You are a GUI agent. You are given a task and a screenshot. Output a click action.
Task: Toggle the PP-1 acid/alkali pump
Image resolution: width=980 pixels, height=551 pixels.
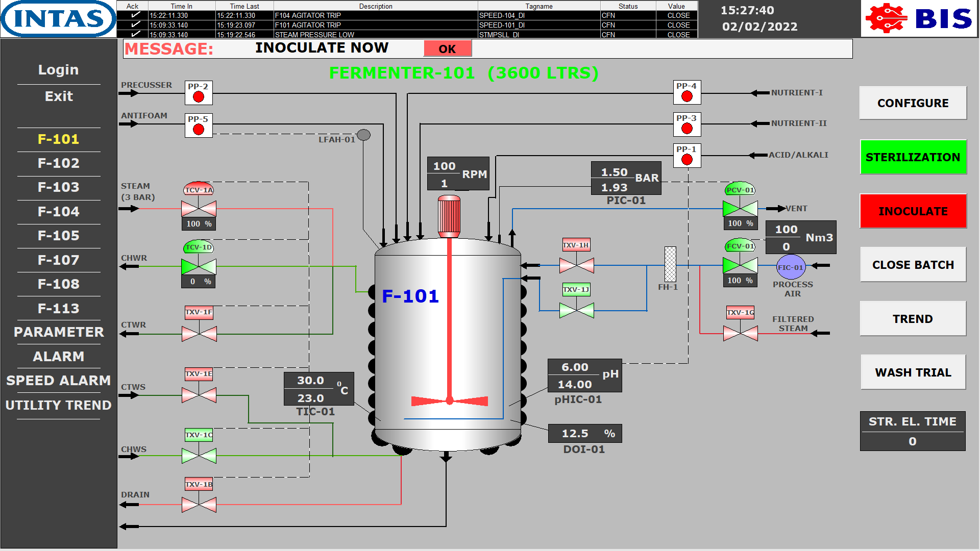687,159
